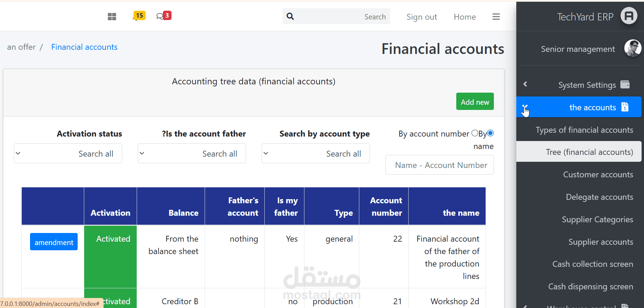Expand the System Settings chevron
Image resolution: width=644 pixels, height=308 pixels.
click(525, 84)
